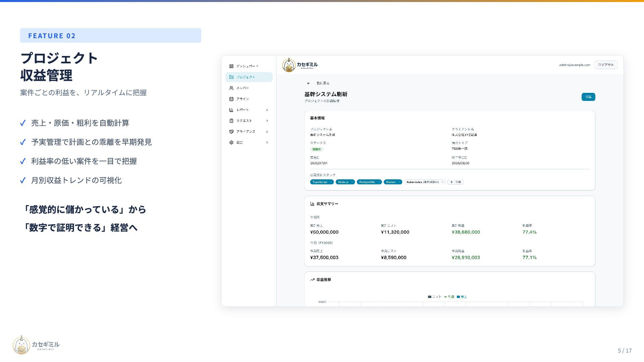Click the 設定 gear icon
This screenshot has height=362, width=644.
click(x=231, y=142)
